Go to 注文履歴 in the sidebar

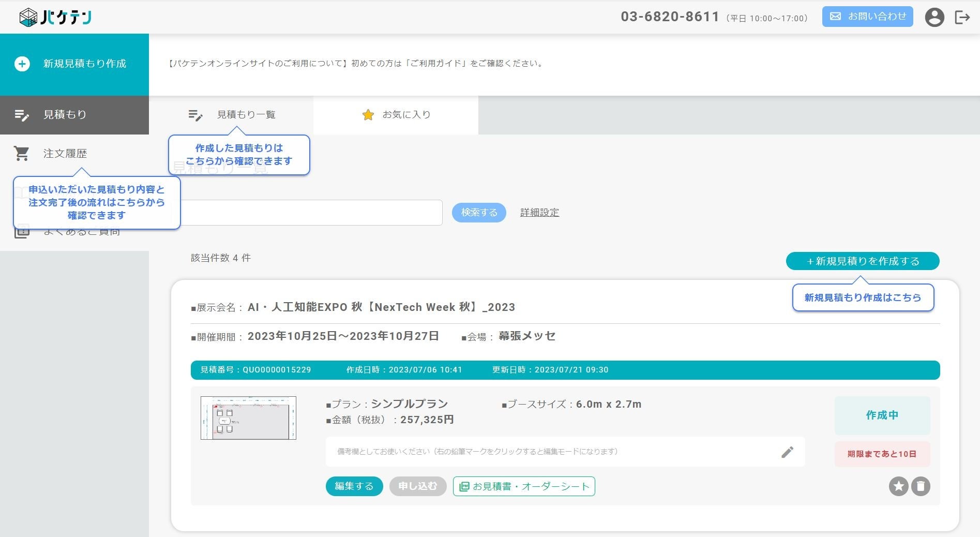(74, 154)
